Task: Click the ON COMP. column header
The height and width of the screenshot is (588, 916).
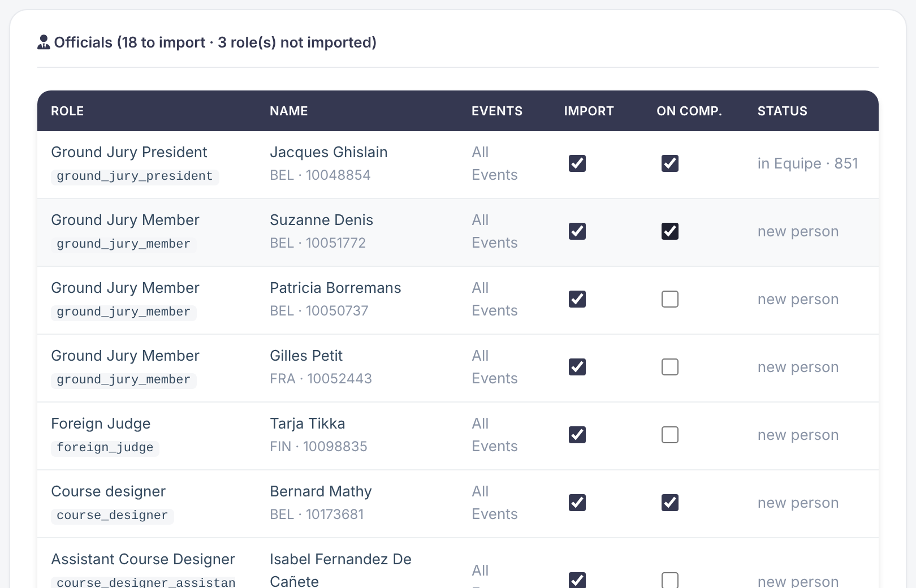Action: pyautogui.click(x=689, y=111)
